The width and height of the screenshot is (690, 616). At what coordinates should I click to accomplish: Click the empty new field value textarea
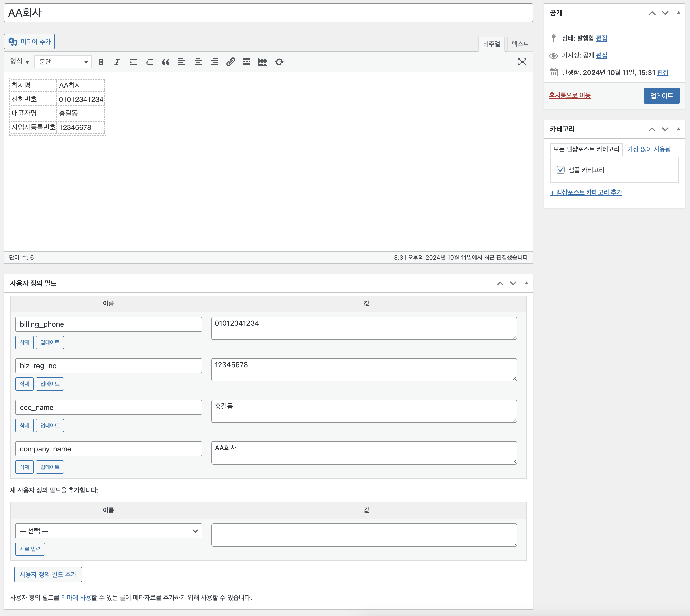tap(364, 535)
